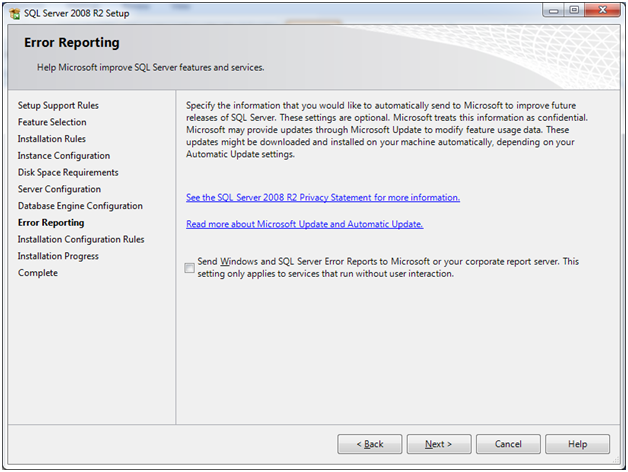Click the SQL Server Setup title bar icon
The width and height of the screenshot is (628, 472).
tap(15, 12)
